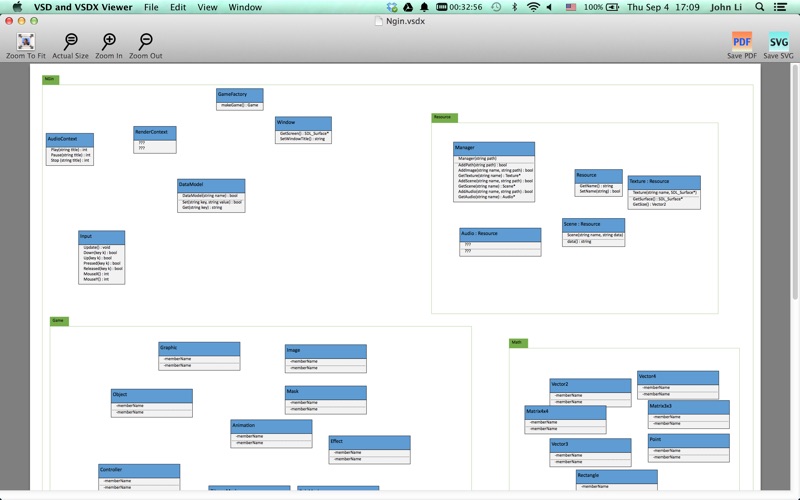Select the Audio : Resource class header
Screen dimensions: 800x500
500,235
